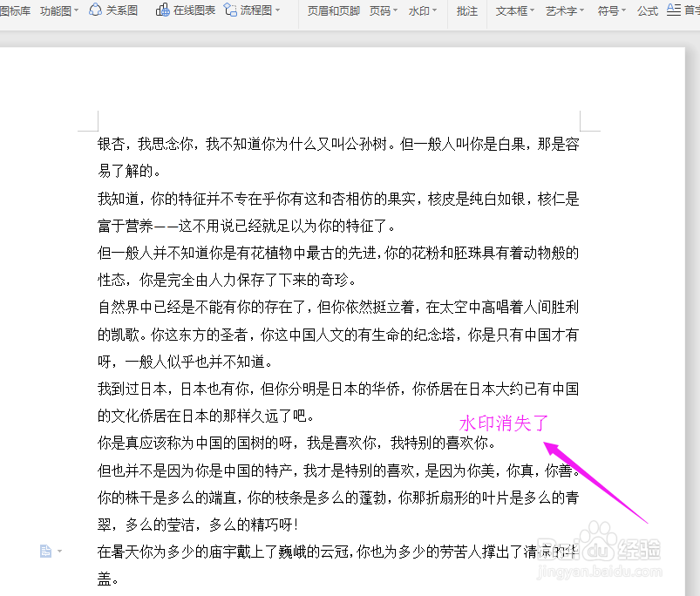The image size is (700, 596).
Task: Click the pink 水印消失了 annotation text
Action: (x=503, y=421)
